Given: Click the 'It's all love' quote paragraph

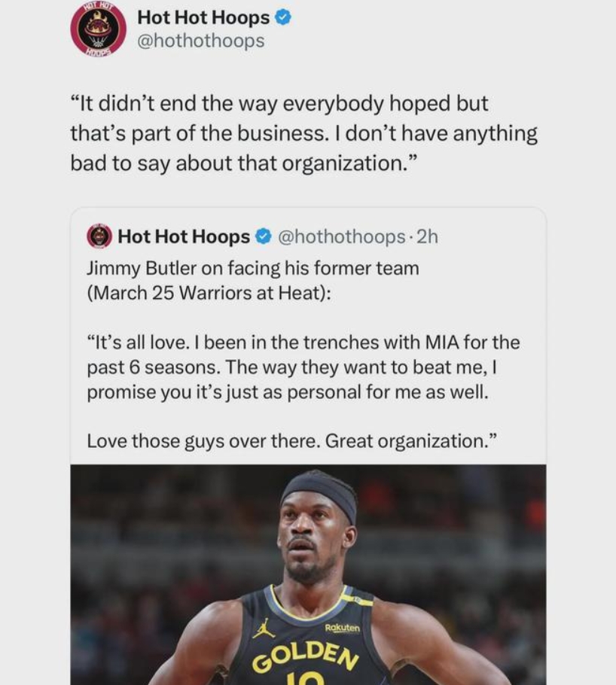Looking at the screenshot, I should click(x=303, y=367).
